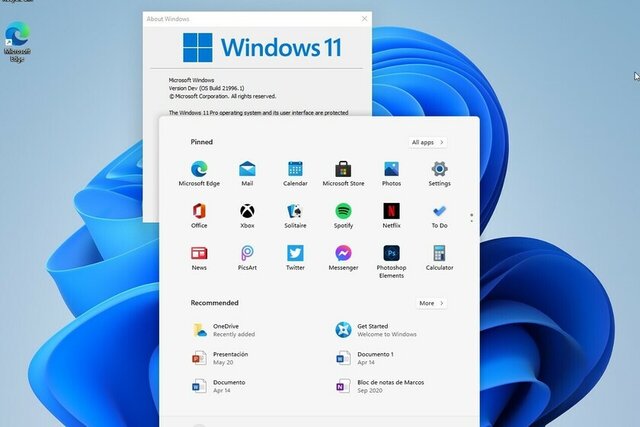
Task: Open Bloc de notas de Marcos
Action: click(x=380, y=386)
